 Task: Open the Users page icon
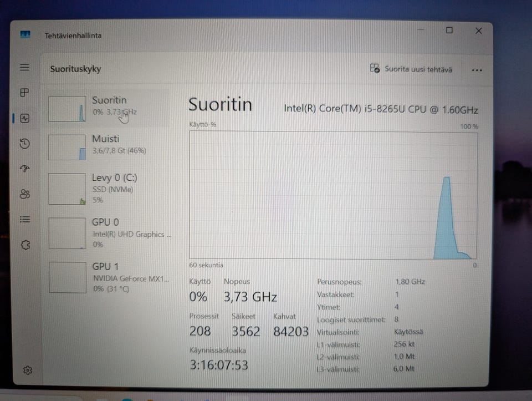[25, 194]
